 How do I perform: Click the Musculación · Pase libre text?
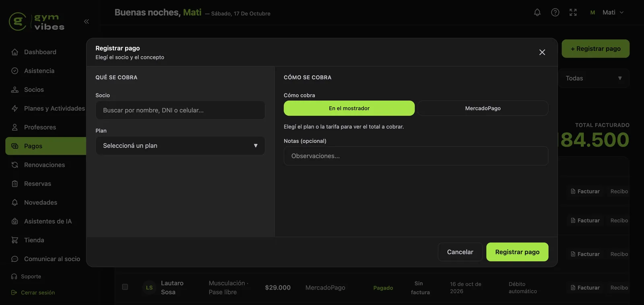pos(229,288)
